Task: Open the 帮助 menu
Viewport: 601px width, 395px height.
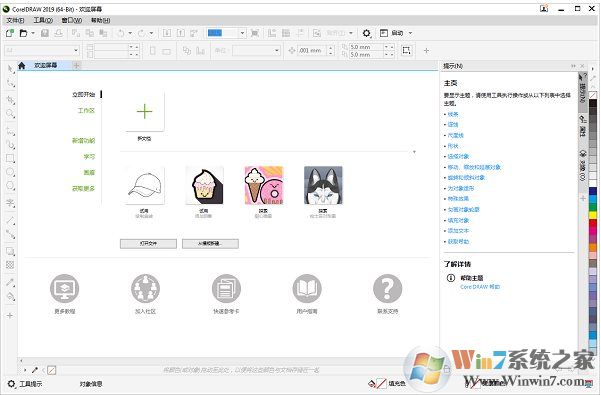Action: click(x=100, y=20)
